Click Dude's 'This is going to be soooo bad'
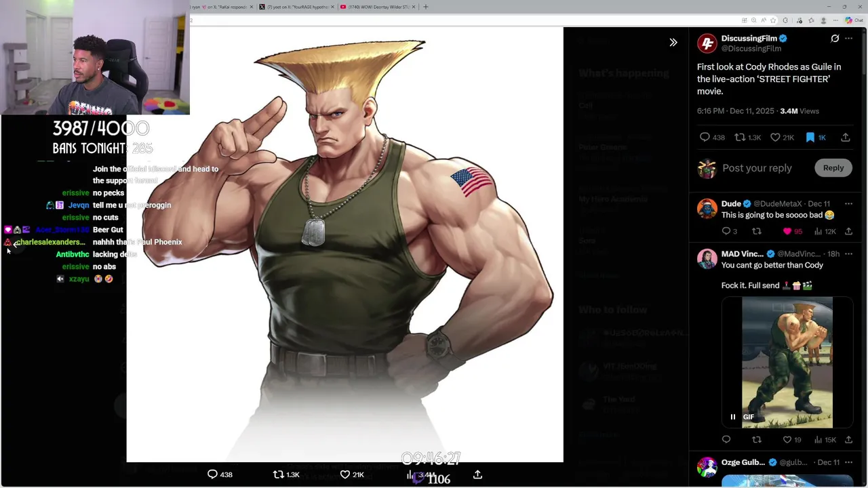The height and width of the screenshot is (488, 868). 777,215
